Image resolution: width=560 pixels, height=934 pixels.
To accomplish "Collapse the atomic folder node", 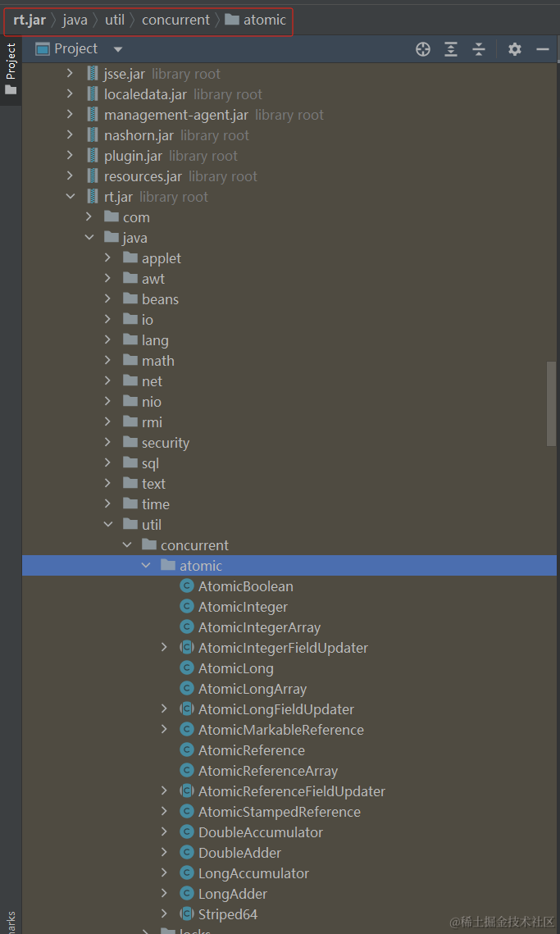I will tap(146, 565).
